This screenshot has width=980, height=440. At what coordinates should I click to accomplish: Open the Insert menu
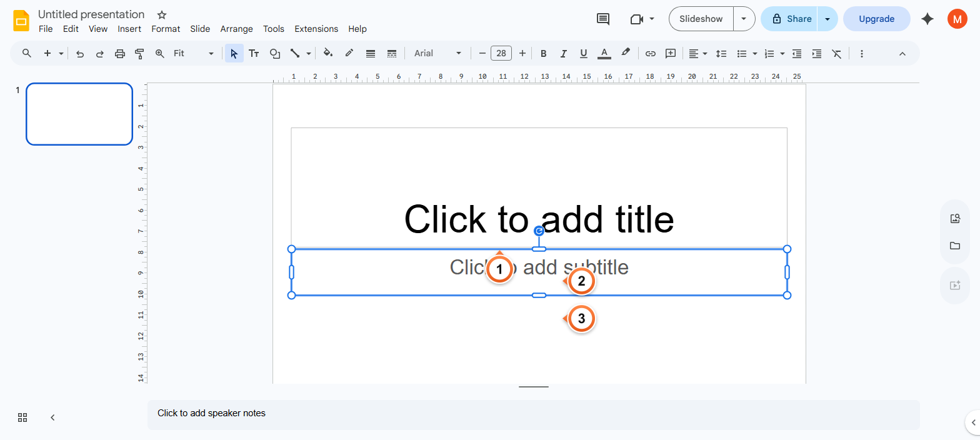(129, 29)
